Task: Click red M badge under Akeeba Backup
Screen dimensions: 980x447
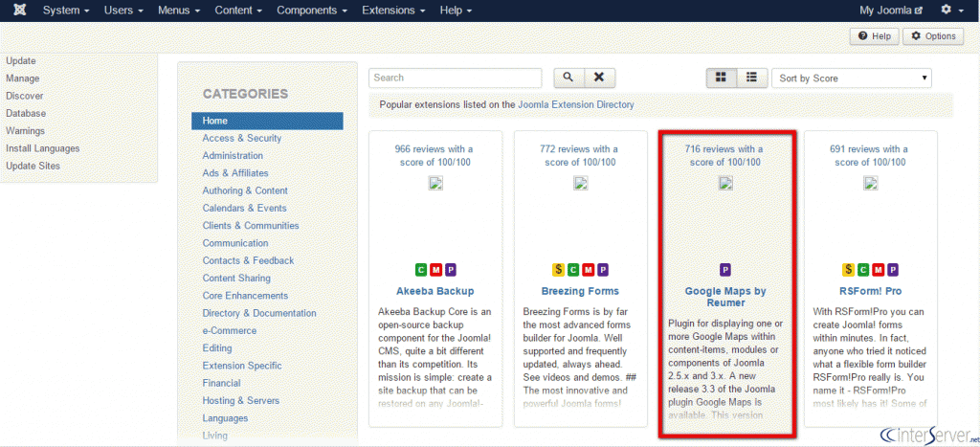Action: pos(435,270)
